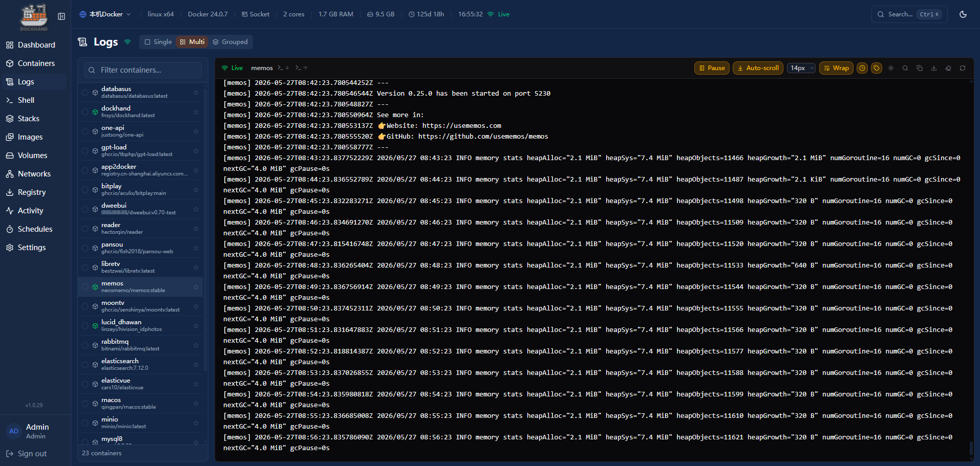This screenshot has height=466, width=980.
Task: Download logs with the download icon
Action: pos(934,68)
